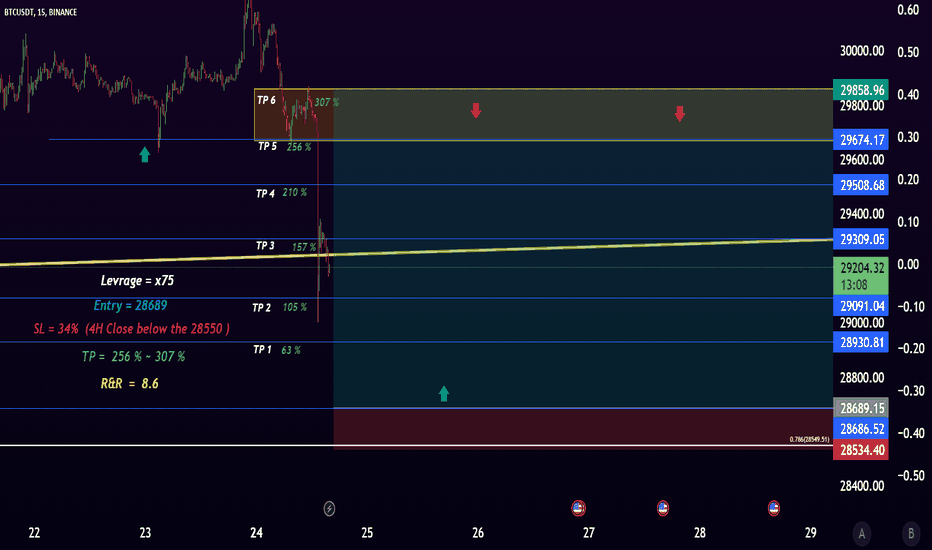Viewport: 932px width, 550px height.
Task: Click the red 28534.40 price label
Action: 861,450
